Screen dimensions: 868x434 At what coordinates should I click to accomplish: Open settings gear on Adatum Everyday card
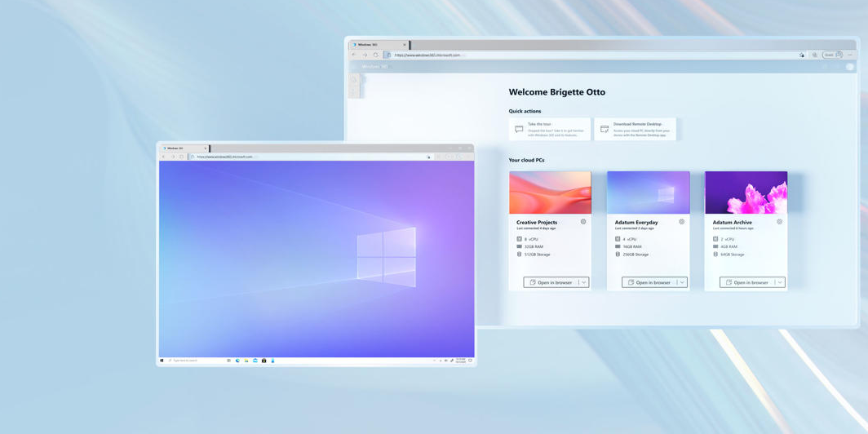point(682,222)
